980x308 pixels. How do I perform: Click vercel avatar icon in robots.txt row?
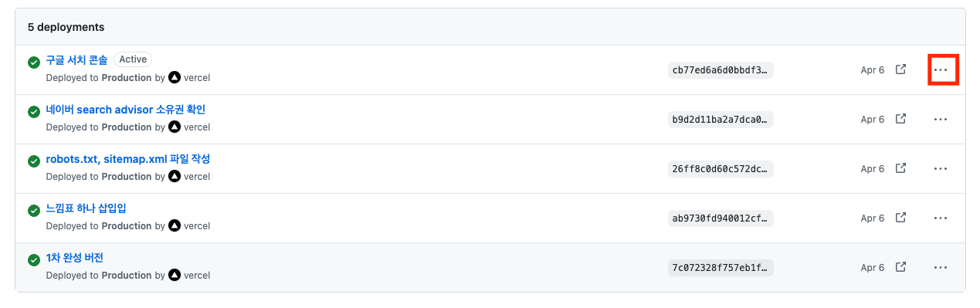coord(175,176)
